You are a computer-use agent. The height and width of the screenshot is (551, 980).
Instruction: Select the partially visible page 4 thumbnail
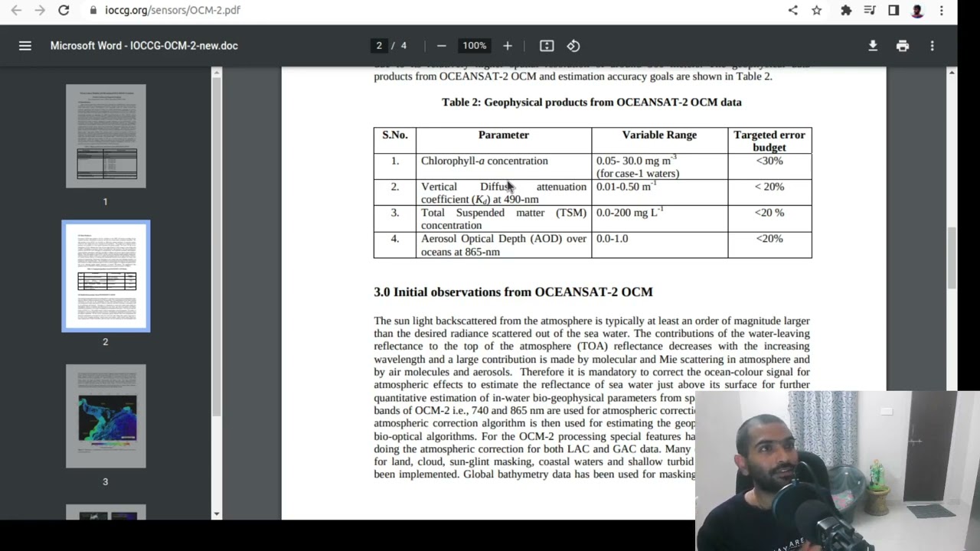106,512
